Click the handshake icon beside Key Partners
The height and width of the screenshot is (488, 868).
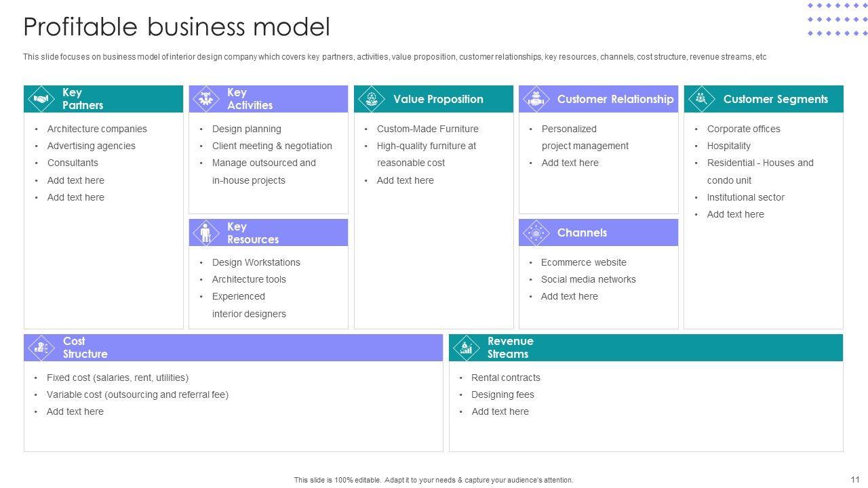(x=41, y=99)
